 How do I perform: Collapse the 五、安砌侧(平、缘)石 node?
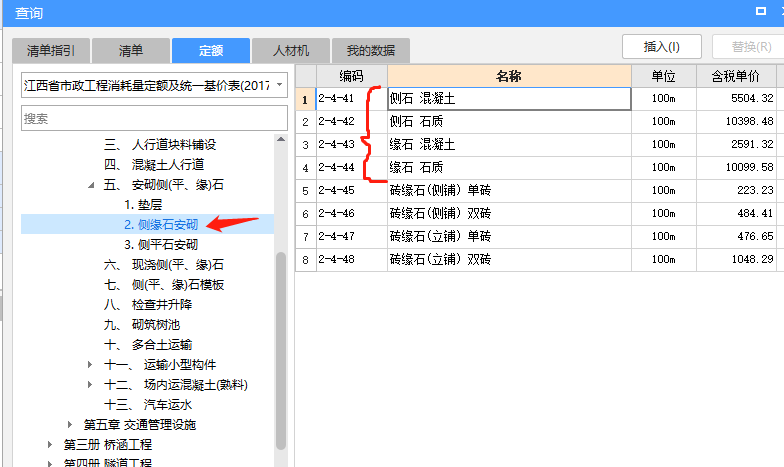coord(91,185)
